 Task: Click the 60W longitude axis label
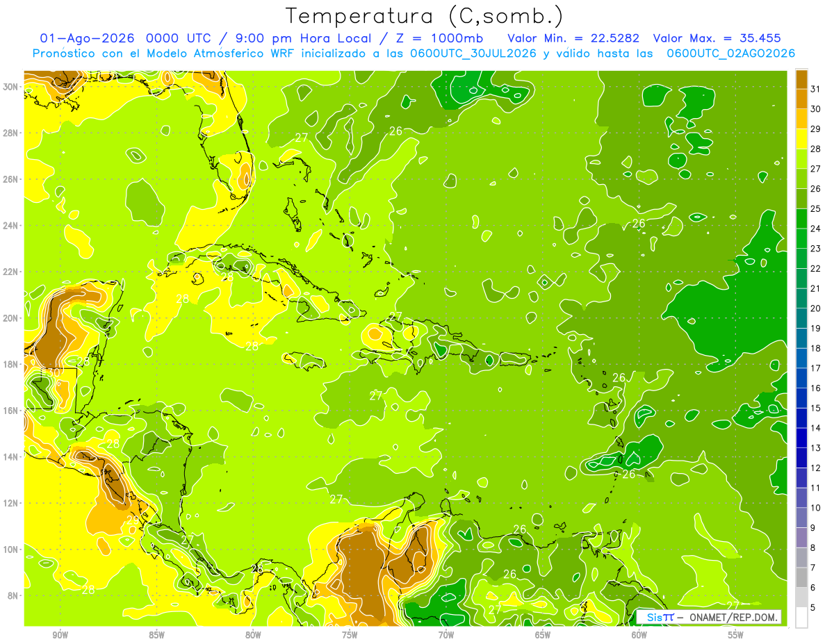point(639,636)
